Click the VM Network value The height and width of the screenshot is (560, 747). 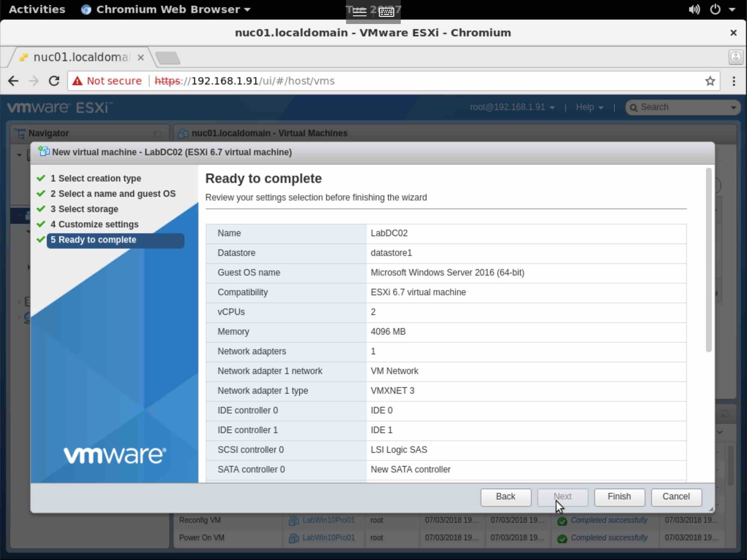pos(394,371)
